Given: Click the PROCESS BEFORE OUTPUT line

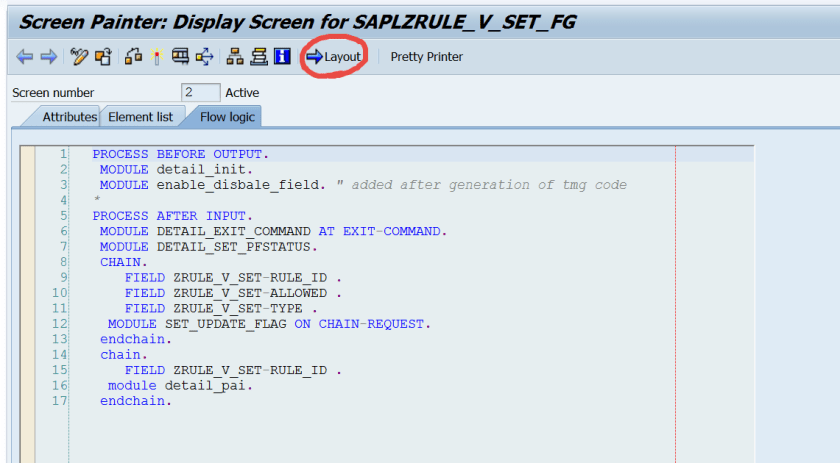Looking at the screenshot, I should point(181,154).
